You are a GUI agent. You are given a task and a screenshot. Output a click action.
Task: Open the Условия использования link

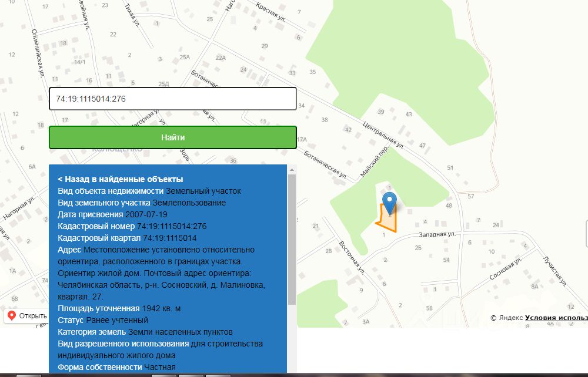556,318
